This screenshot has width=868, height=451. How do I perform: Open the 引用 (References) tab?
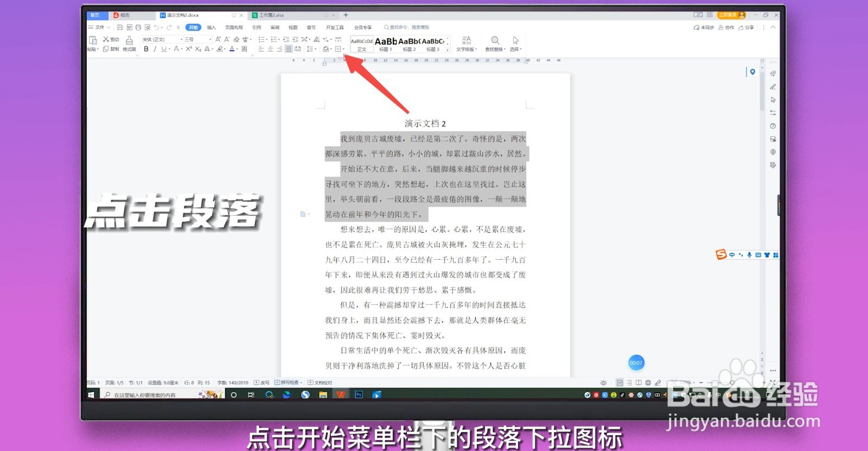[x=257, y=27]
